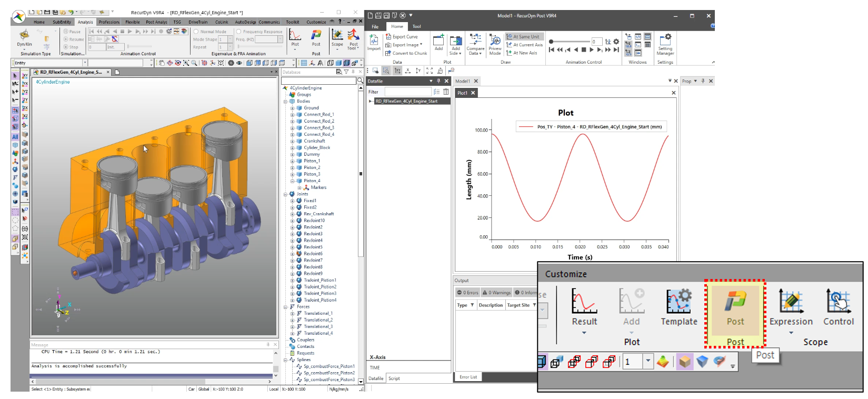This screenshot has height=399, width=868.
Task: Click the Post animation frame slider
Action: click(569, 42)
